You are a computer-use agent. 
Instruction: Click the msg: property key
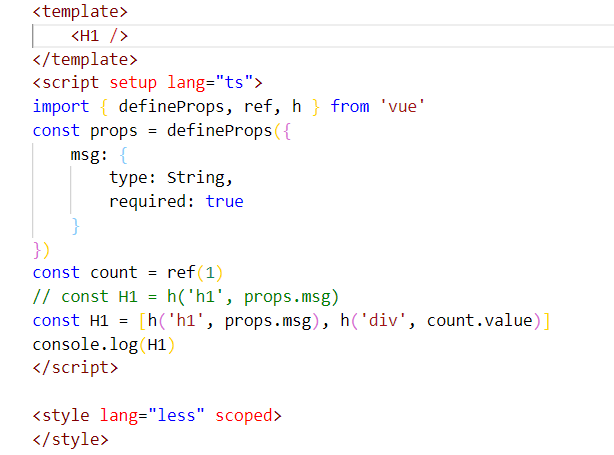pos(89,155)
